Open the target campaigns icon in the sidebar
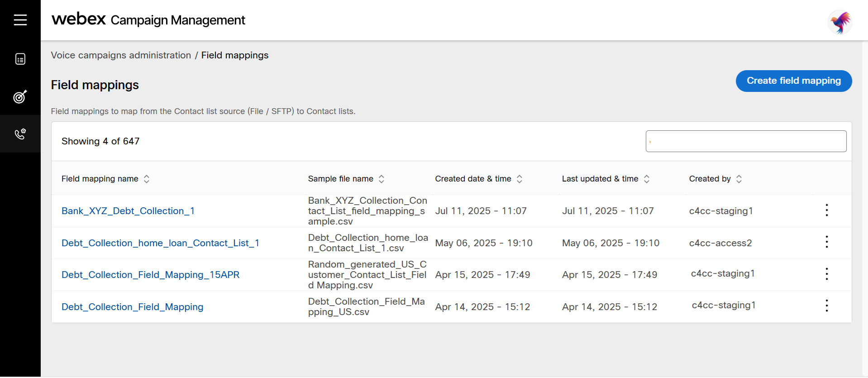868x378 pixels. click(x=20, y=96)
